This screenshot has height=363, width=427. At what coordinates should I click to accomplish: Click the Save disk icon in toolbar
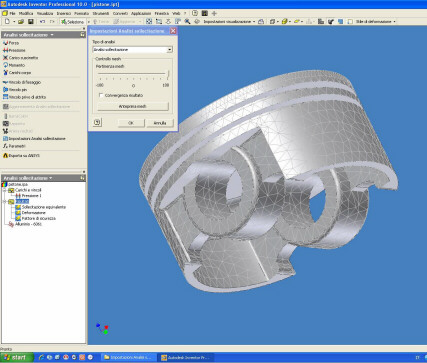pyautogui.click(x=30, y=22)
